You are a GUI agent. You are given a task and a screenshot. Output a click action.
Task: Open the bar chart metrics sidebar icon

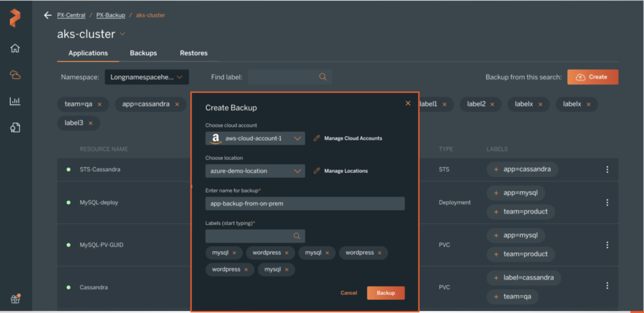(x=15, y=101)
